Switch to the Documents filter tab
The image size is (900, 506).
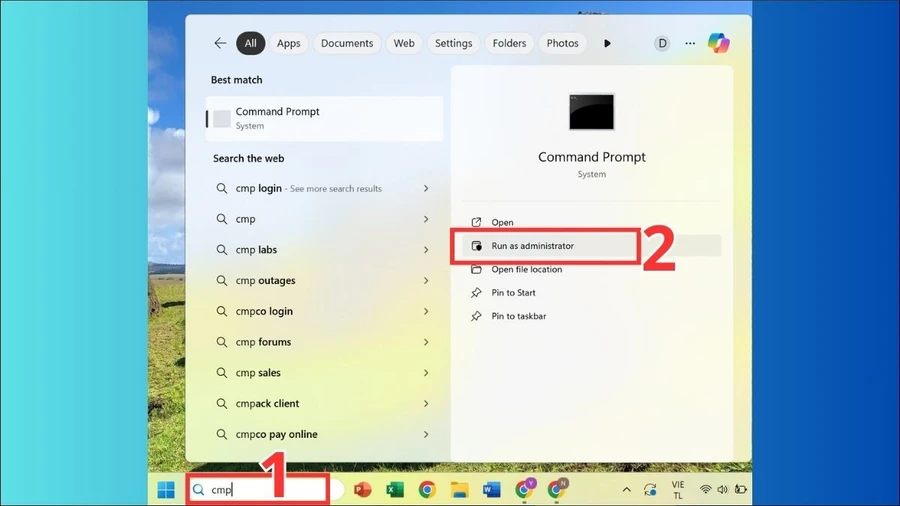point(347,43)
